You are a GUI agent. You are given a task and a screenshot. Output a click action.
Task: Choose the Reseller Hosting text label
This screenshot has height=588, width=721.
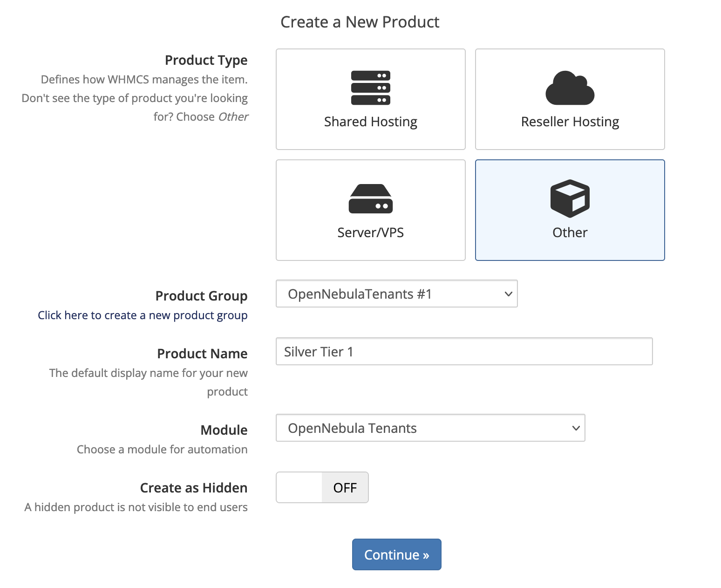click(570, 122)
